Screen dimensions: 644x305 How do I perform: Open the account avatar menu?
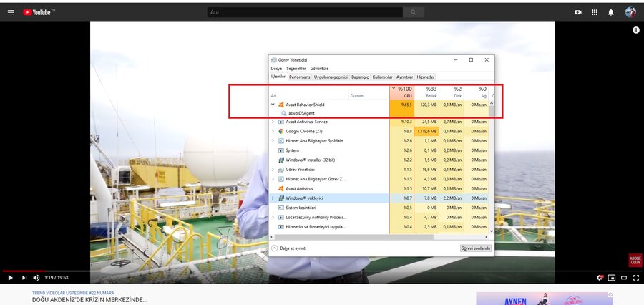[x=630, y=12]
